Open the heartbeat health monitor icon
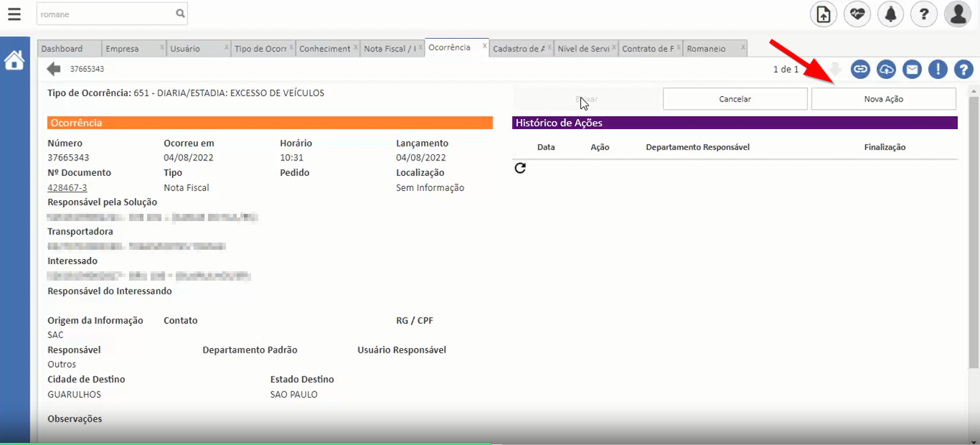The image size is (980, 445). pyautogui.click(x=857, y=14)
